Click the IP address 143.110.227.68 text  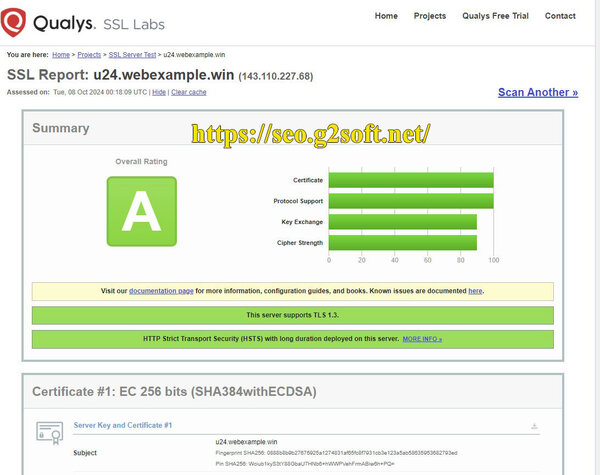tap(276, 77)
